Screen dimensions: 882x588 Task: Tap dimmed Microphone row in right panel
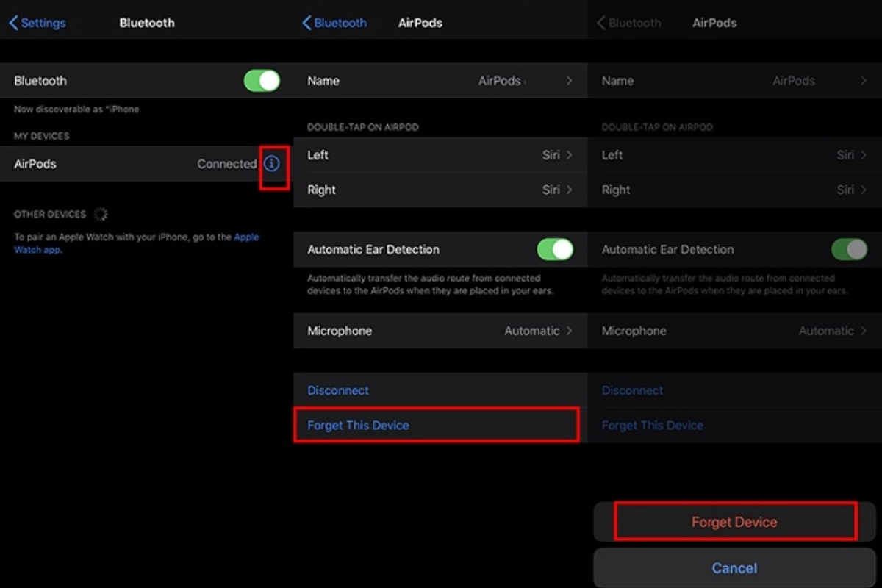(734, 331)
